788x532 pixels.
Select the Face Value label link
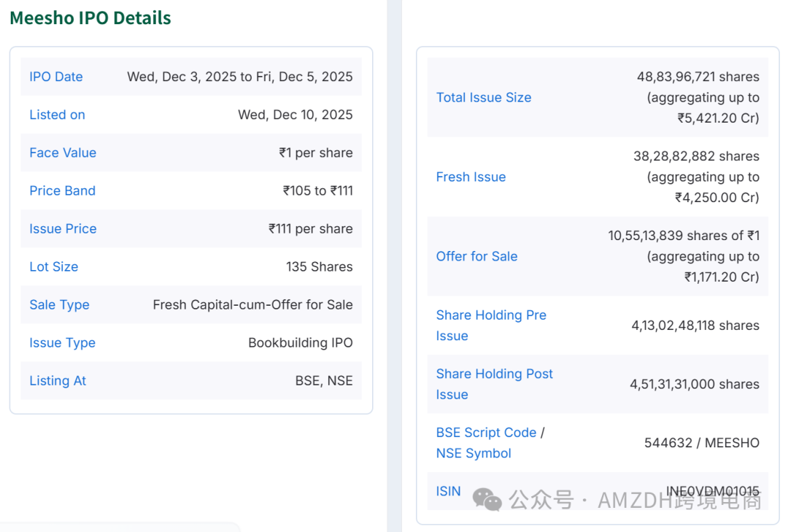[63, 153]
